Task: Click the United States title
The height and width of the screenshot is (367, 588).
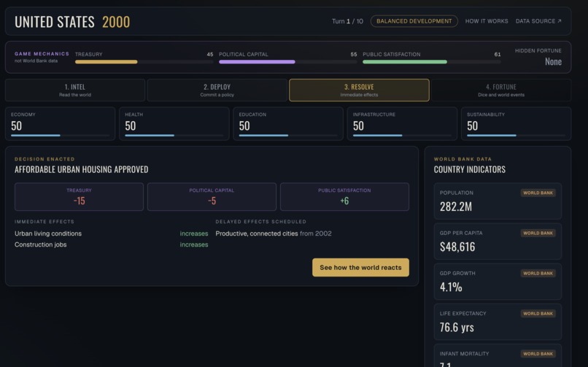Action: click(55, 22)
